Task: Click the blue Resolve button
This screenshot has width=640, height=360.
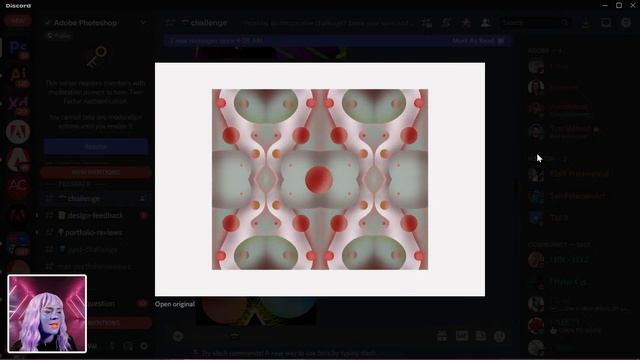Action: (x=96, y=147)
